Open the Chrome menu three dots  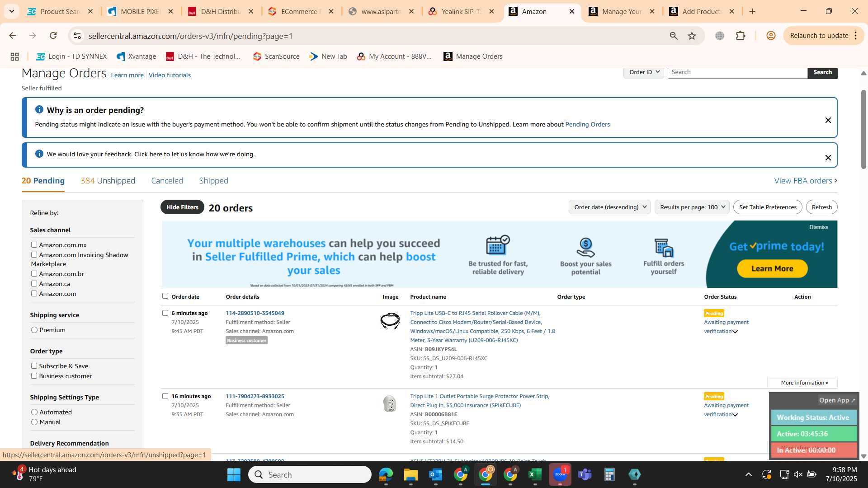[x=856, y=36]
